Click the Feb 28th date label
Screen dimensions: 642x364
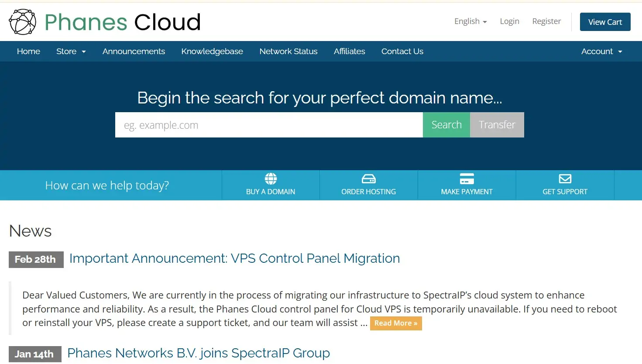(x=36, y=260)
